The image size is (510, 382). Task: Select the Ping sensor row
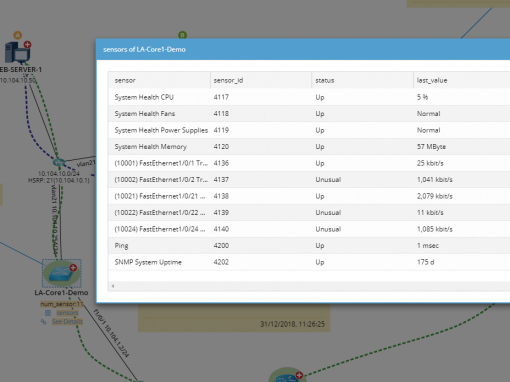pos(309,246)
